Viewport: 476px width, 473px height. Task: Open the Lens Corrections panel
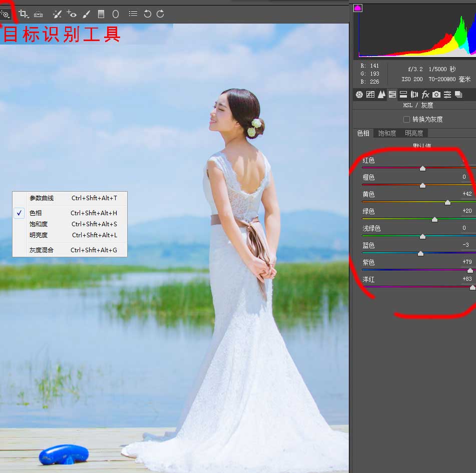coord(414,94)
